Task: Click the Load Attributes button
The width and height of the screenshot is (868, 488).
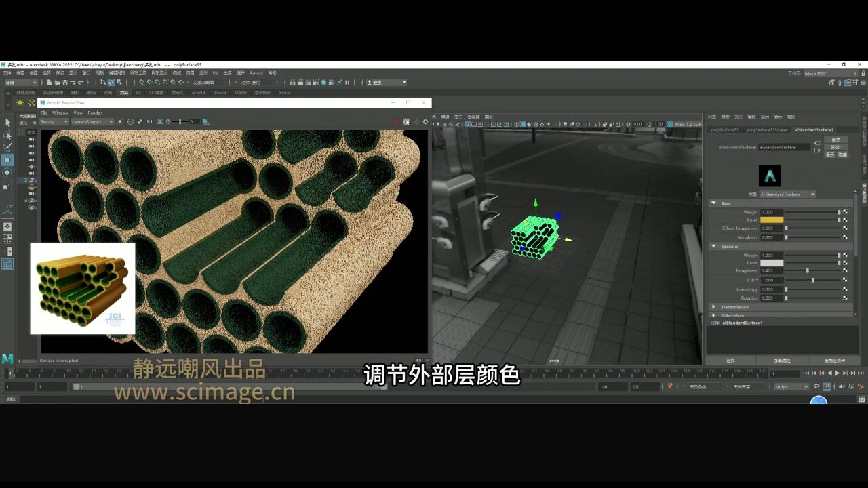Action: [x=782, y=361]
